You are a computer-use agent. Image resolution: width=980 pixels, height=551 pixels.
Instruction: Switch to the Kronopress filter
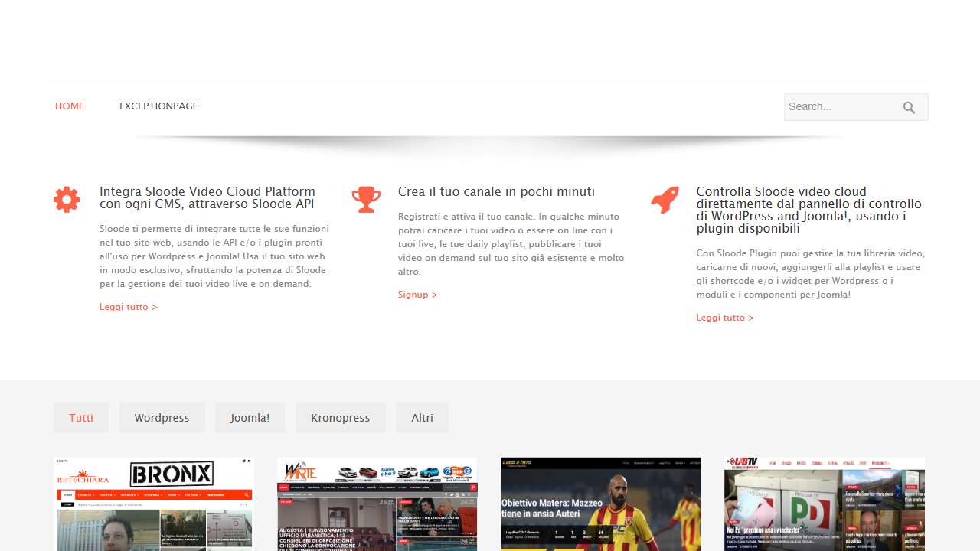click(x=341, y=418)
